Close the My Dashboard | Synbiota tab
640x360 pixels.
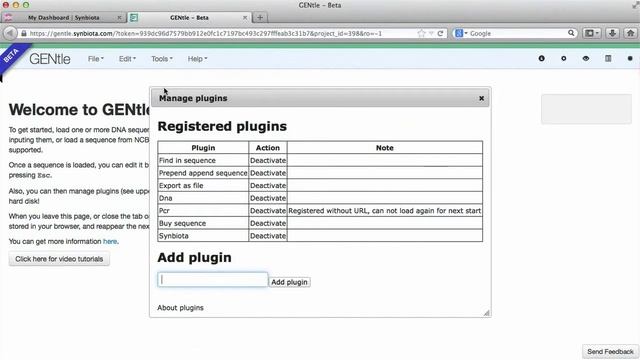119,18
